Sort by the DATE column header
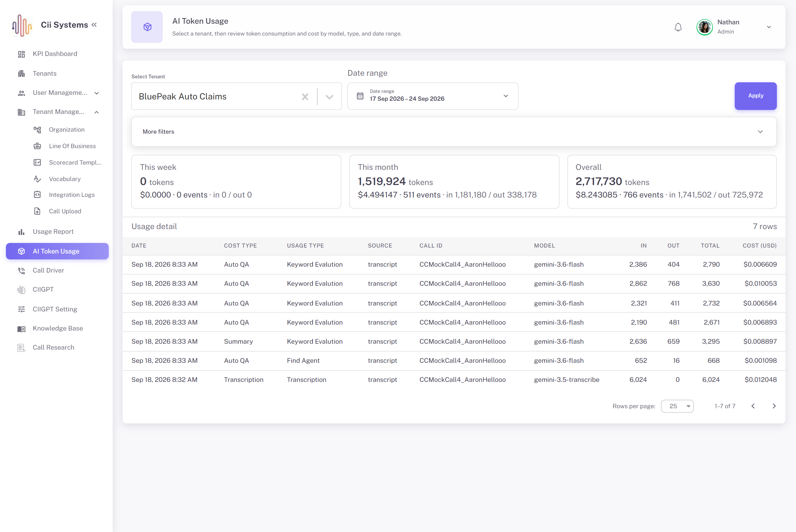Viewport: 796px width, 532px height. tap(139, 246)
